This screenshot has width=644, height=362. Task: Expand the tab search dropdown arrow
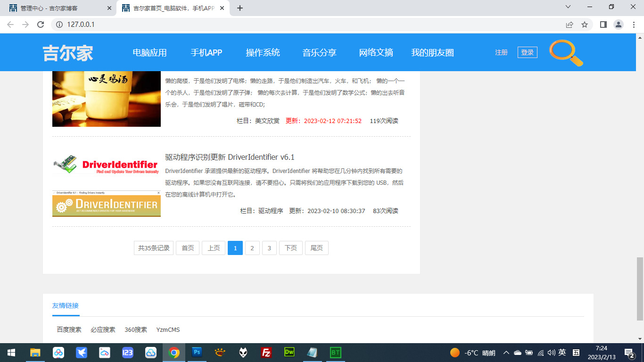(568, 7)
